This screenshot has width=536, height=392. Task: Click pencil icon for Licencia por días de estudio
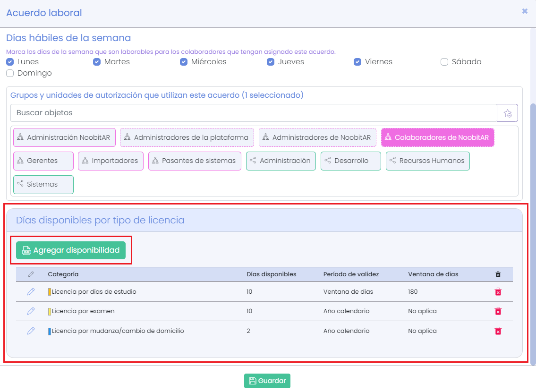tap(31, 292)
